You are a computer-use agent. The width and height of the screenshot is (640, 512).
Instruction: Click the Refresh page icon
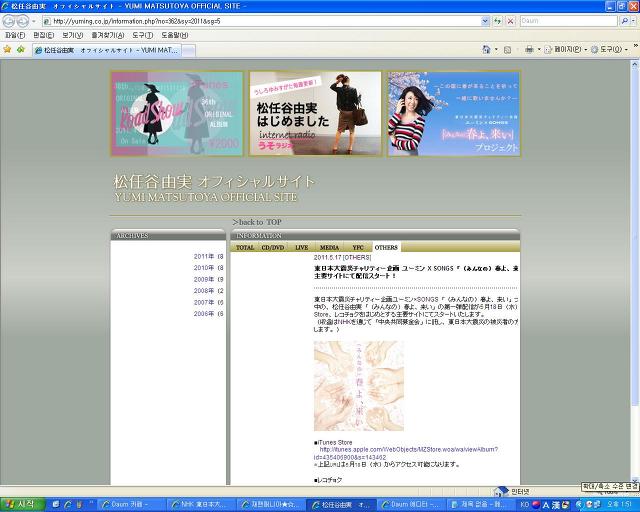point(498,21)
